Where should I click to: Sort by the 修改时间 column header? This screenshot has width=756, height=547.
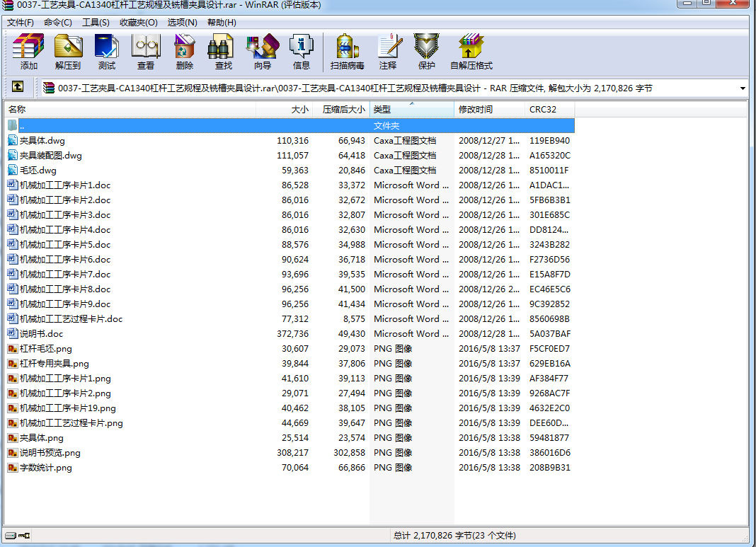tap(489, 110)
